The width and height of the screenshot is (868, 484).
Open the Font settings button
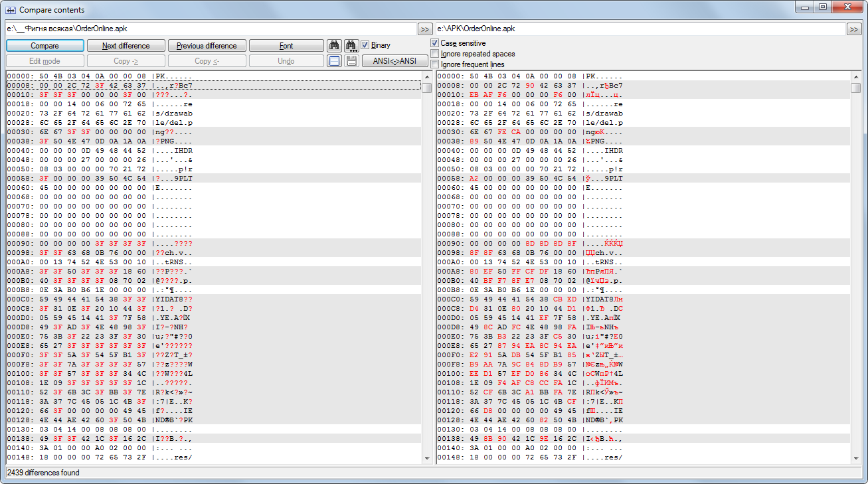(x=286, y=46)
